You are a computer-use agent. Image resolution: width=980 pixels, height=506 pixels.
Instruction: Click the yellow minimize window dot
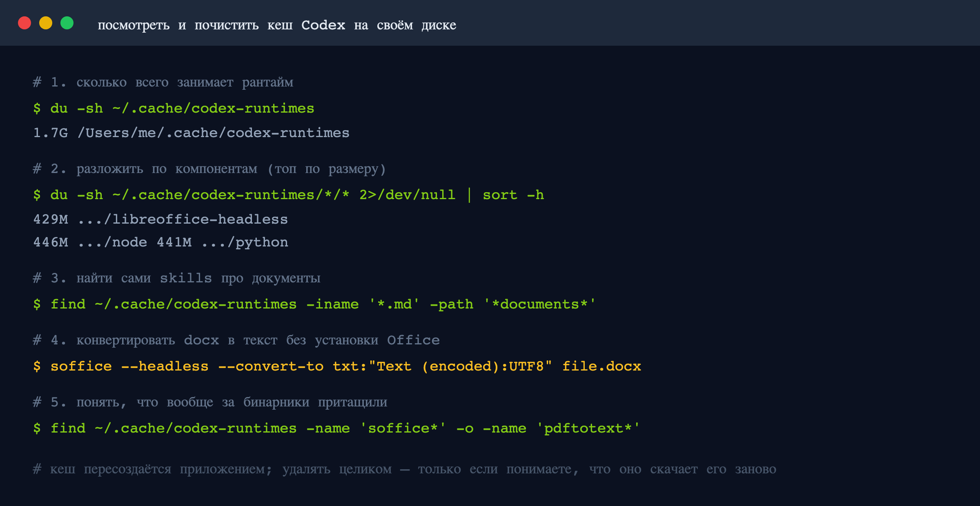(46, 23)
